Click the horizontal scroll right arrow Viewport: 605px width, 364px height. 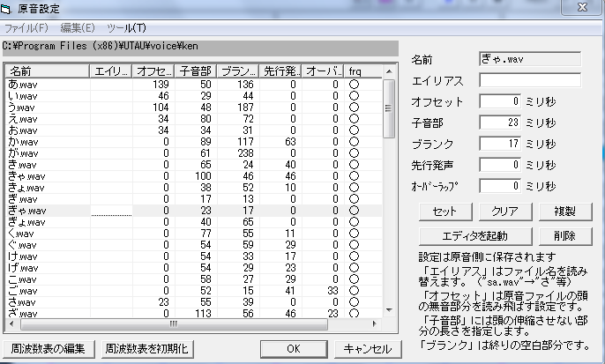(374, 324)
